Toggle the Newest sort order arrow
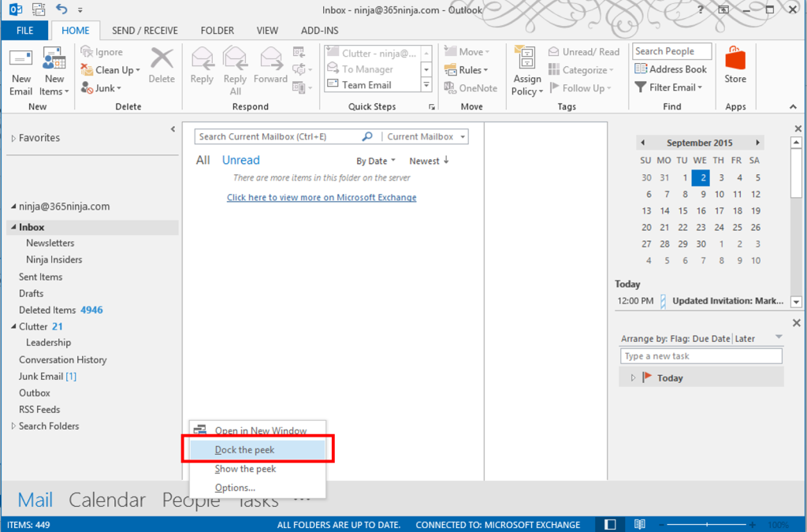Viewport: 807px width, 532px height. click(x=446, y=160)
